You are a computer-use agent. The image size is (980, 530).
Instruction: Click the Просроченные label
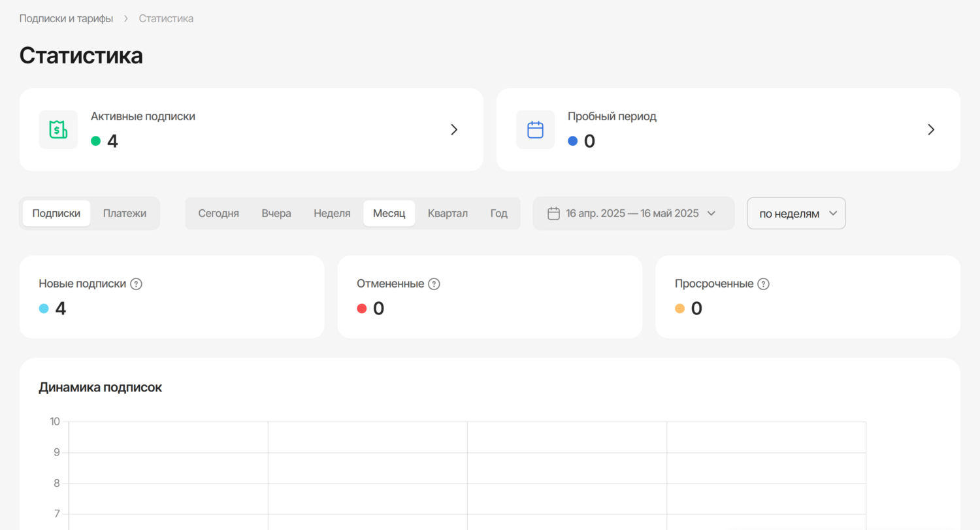pos(714,284)
